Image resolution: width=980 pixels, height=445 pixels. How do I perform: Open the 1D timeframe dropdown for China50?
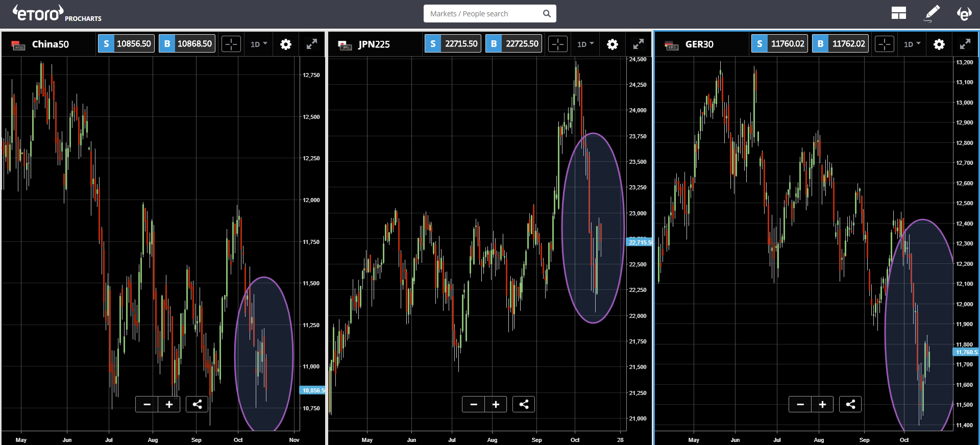[x=259, y=44]
